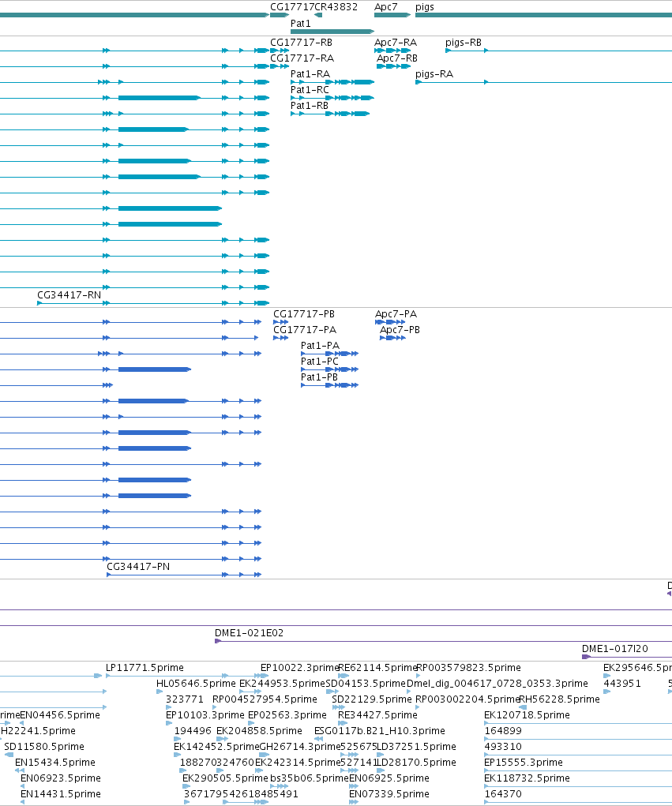Click the Pat1-RC transcript label
This screenshot has height=806, width=672.
(310, 90)
